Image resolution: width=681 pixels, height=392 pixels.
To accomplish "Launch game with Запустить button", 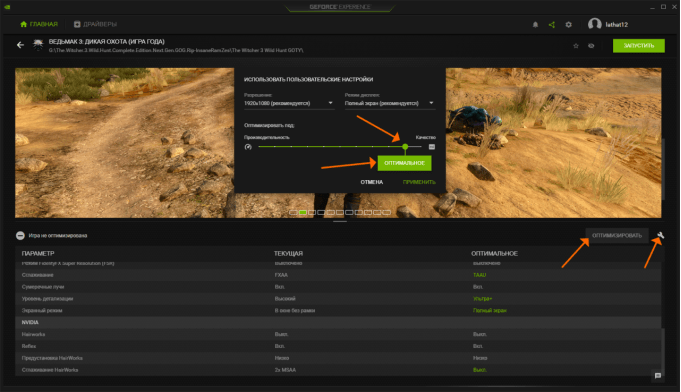I will [638, 46].
